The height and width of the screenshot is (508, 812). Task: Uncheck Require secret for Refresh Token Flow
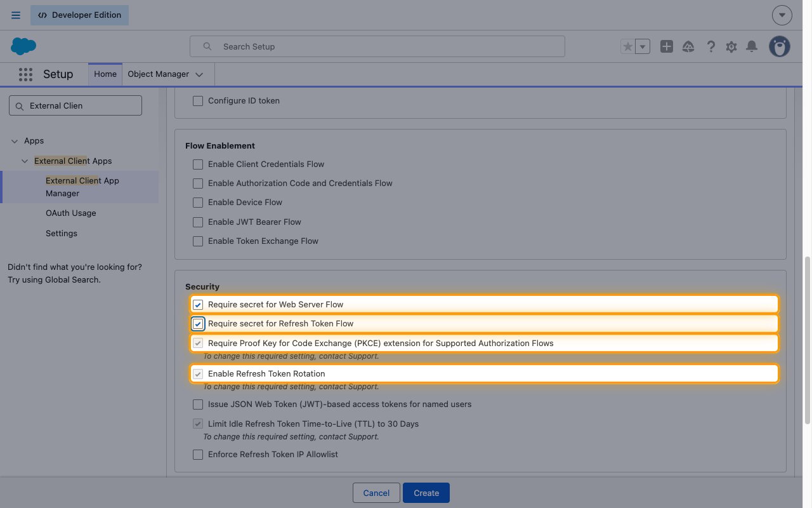click(198, 324)
